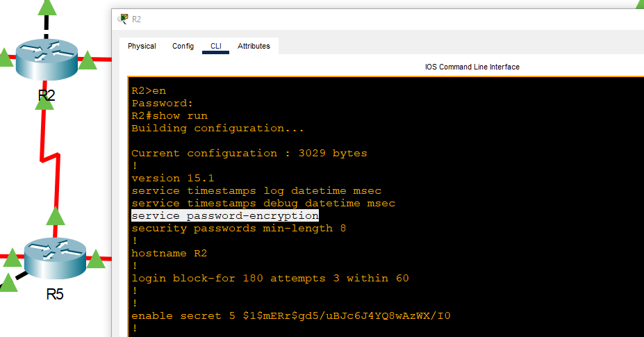Click highlighted service password-encryption line
The height and width of the screenshot is (337, 644).
224,216
